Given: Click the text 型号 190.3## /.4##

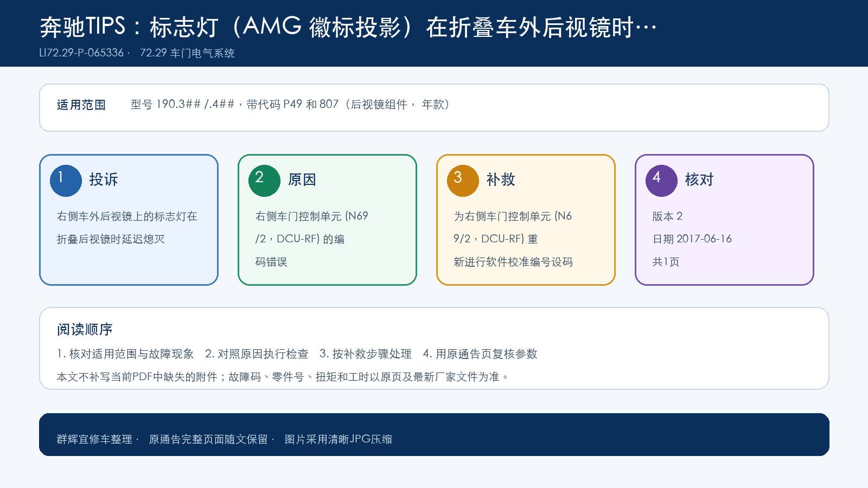Looking at the screenshot, I should pyautogui.click(x=182, y=104).
